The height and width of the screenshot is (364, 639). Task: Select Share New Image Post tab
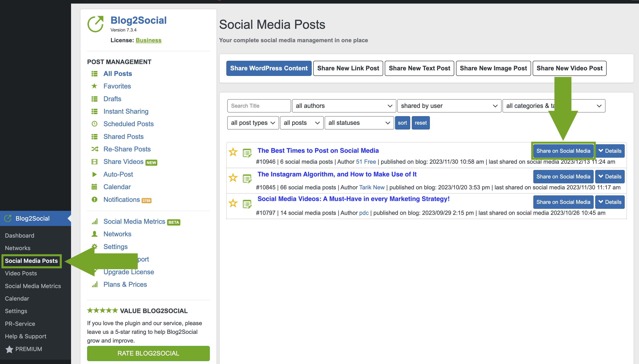(493, 68)
